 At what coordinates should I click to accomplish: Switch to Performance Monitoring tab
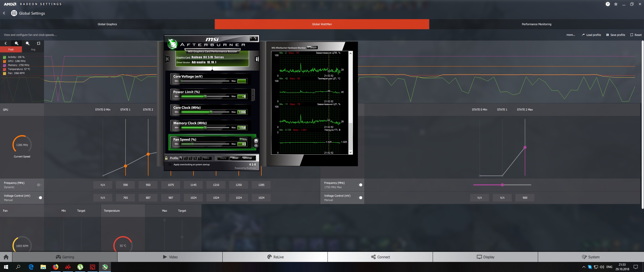pyautogui.click(x=536, y=24)
